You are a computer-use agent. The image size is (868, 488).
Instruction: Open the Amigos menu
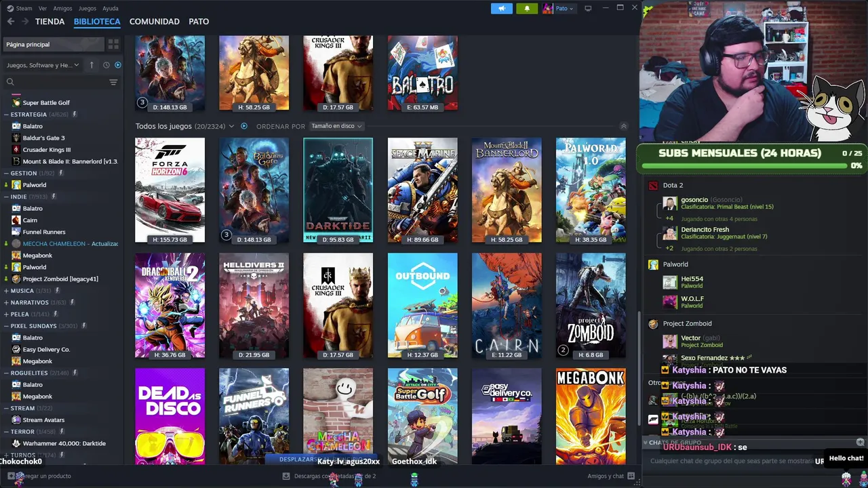click(x=62, y=8)
